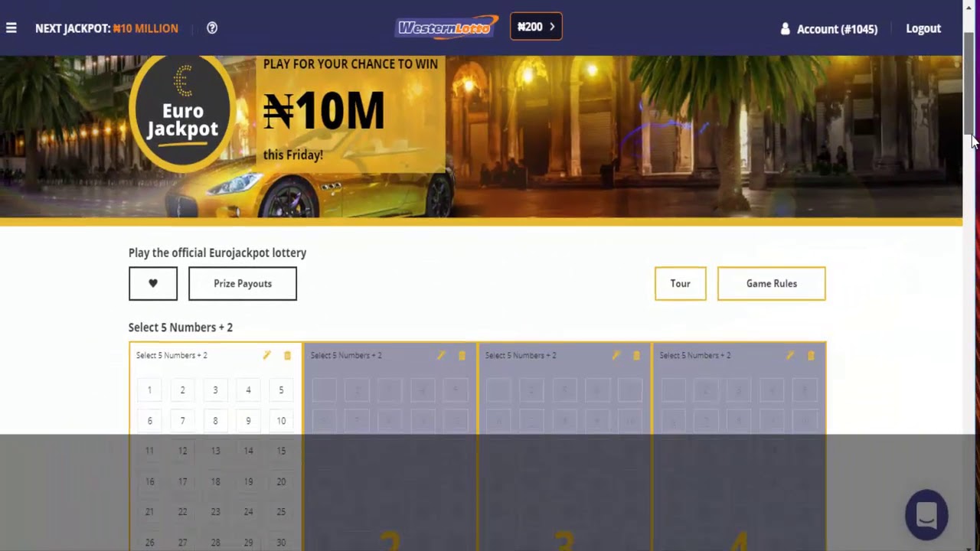Start the Tour
This screenshot has height=551, width=980.
coord(681,284)
